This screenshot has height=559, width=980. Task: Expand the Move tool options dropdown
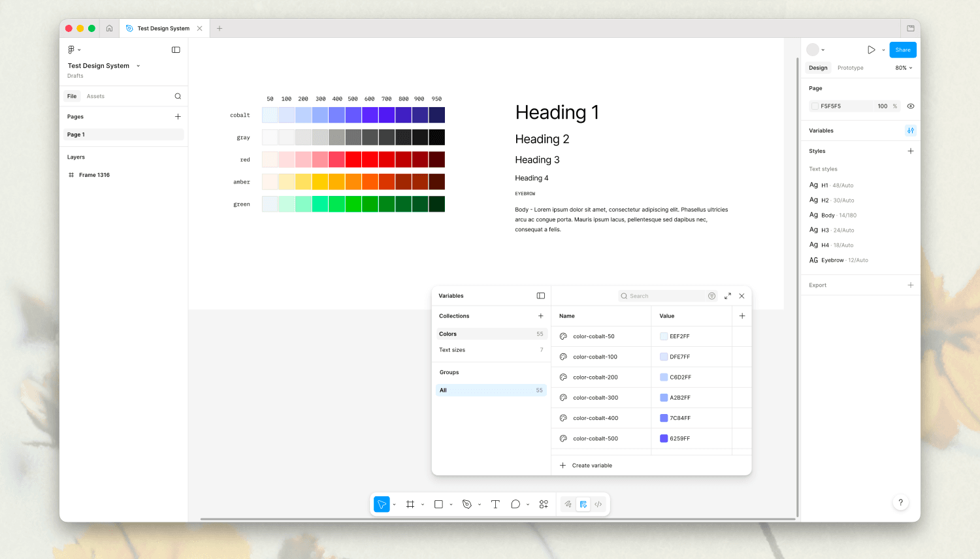point(394,504)
